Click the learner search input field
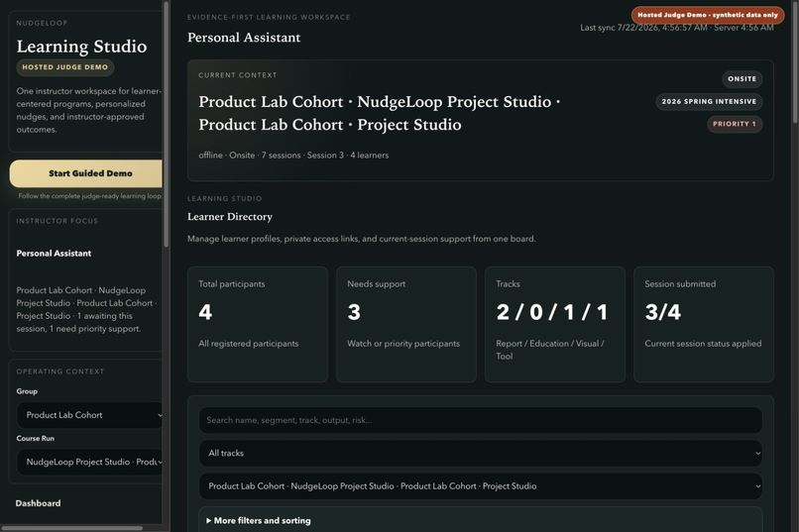Viewport: 799px width, 532px height. point(481,420)
